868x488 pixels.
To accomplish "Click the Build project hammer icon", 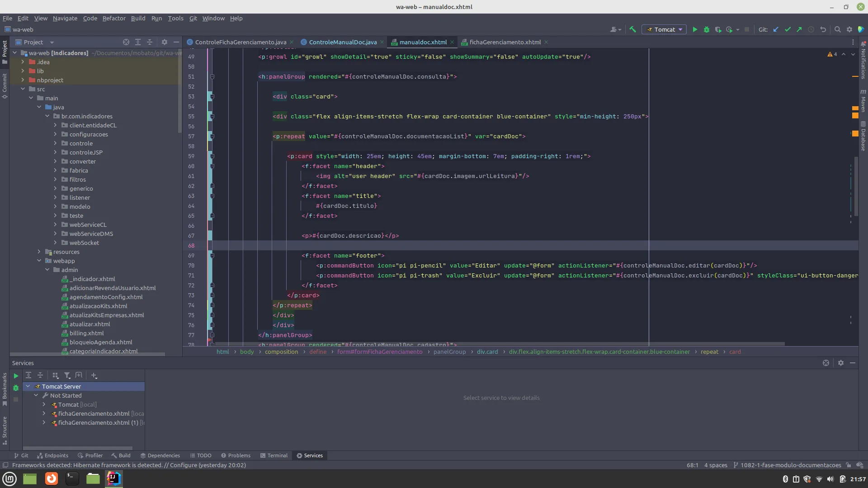I will click(x=632, y=30).
